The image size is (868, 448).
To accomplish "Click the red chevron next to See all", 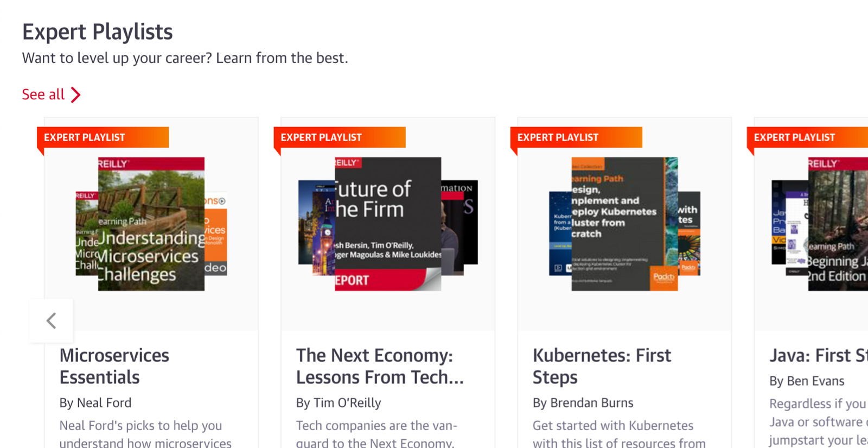I will pos(76,95).
